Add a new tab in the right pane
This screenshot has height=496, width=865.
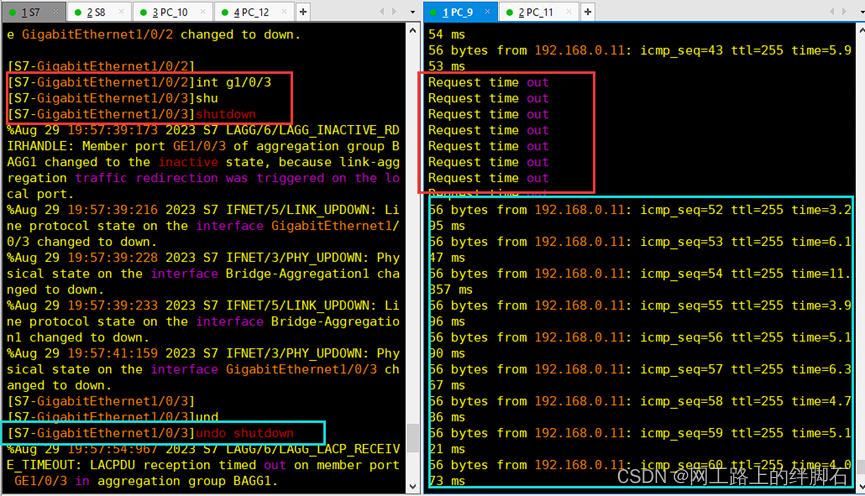pos(588,12)
